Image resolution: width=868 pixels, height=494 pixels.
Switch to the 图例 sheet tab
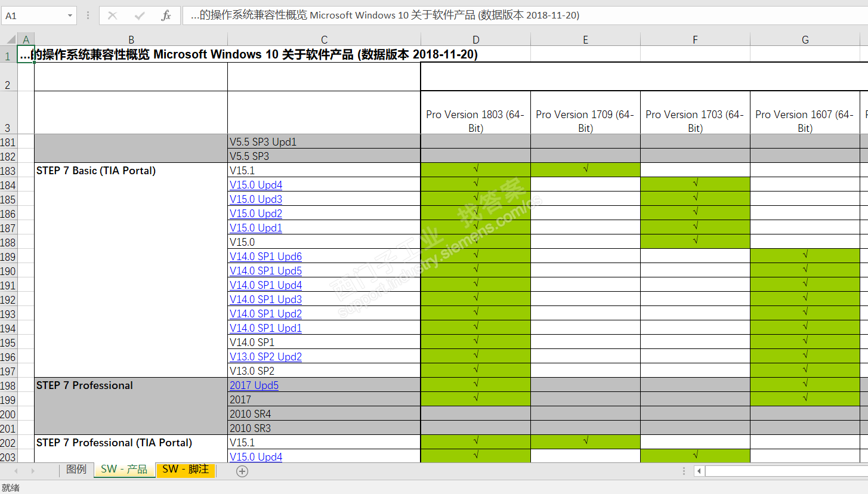(76, 470)
